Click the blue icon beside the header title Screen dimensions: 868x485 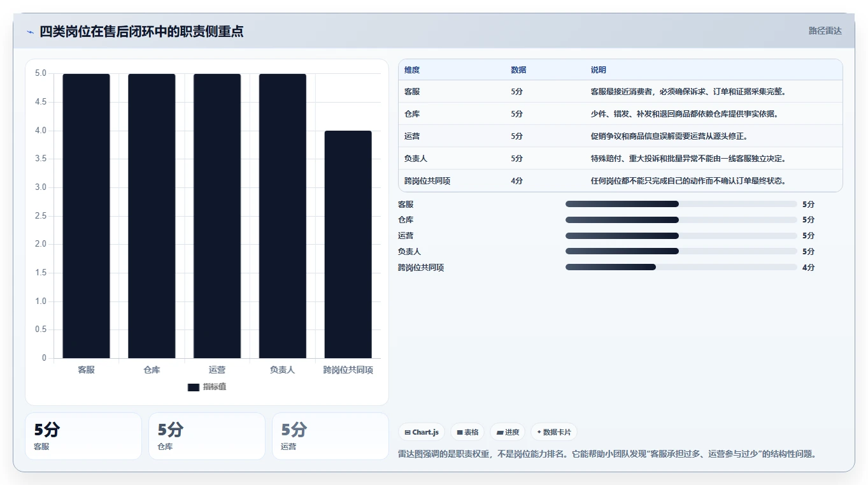pyautogui.click(x=30, y=32)
